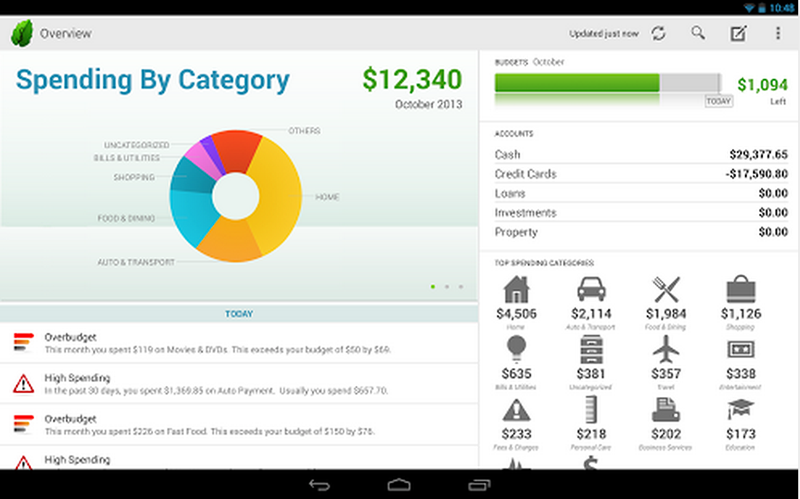The height and width of the screenshot is (499, 800).
Task: Tap the AUTO & TRANSPORT chart label
Action: pos(136,262)
